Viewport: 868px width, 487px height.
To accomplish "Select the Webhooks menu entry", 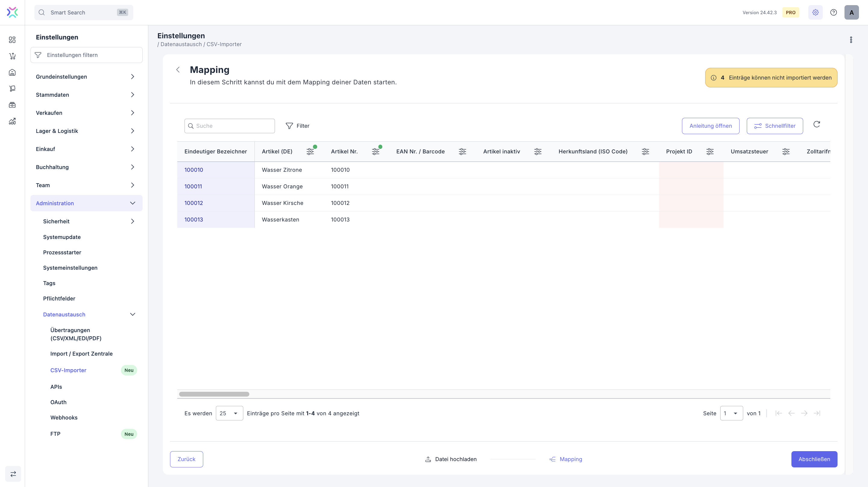I will (x=64, y=417).
